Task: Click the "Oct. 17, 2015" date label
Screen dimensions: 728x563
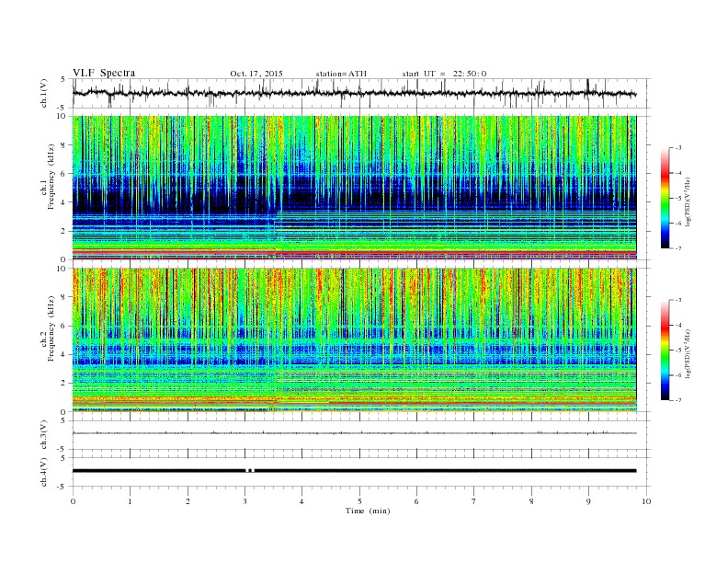Action: [256, 74]
